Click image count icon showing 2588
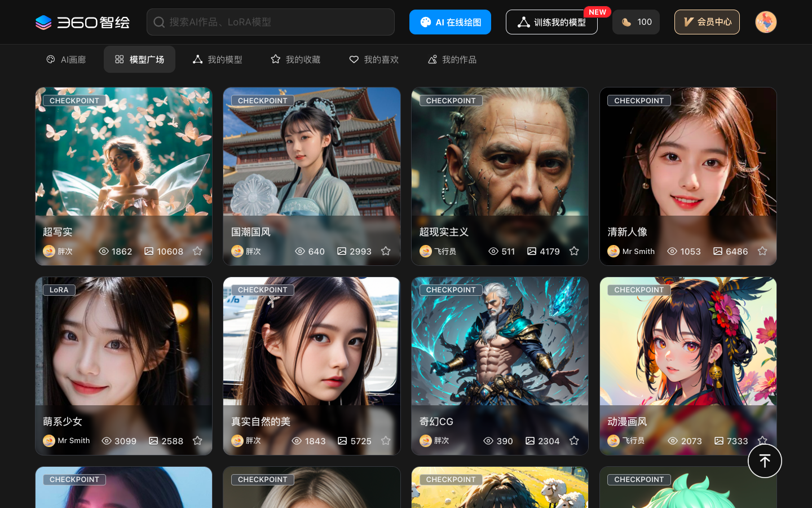Screen dimensions: 812x508 tap(153, 441)
